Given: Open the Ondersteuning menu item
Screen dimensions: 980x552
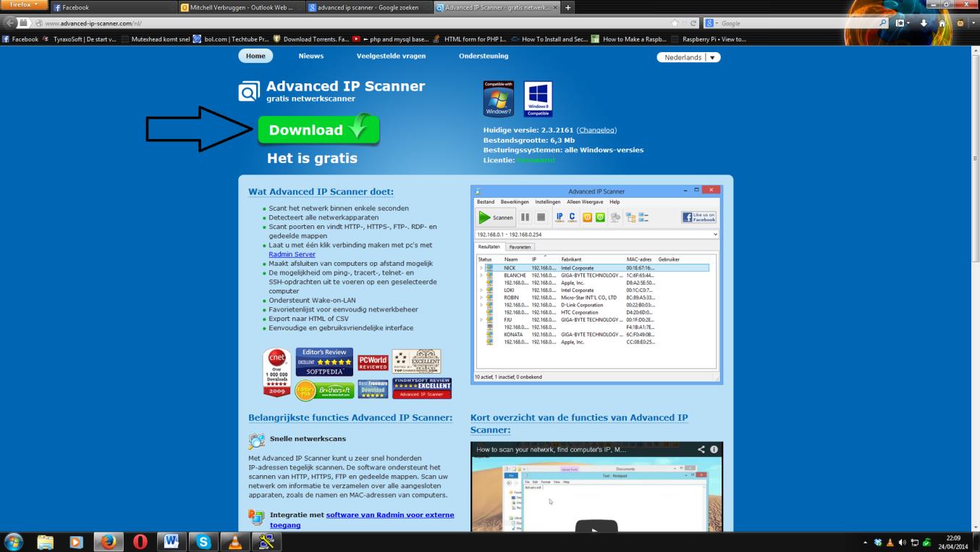Looking at the screenshot, I should click(483, 56).
